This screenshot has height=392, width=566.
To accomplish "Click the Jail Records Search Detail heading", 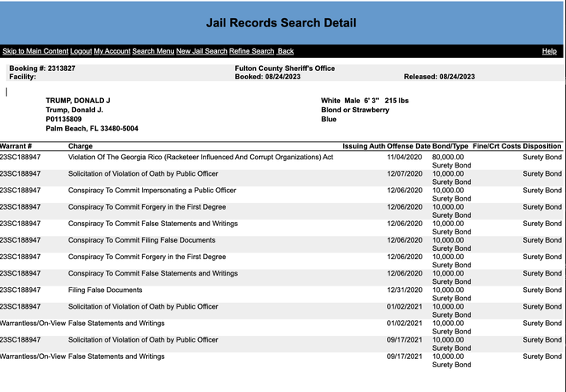I will pyautogui.click(x=282, y=22).
